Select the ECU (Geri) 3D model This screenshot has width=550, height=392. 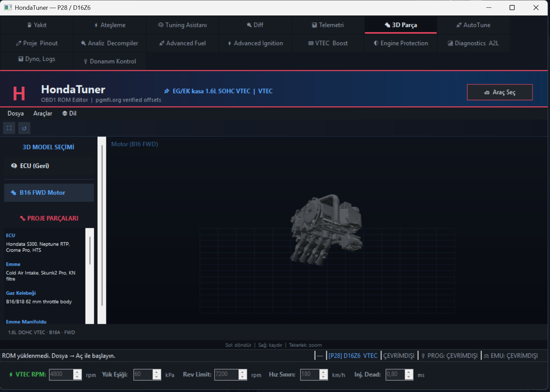tap(49, 166)
